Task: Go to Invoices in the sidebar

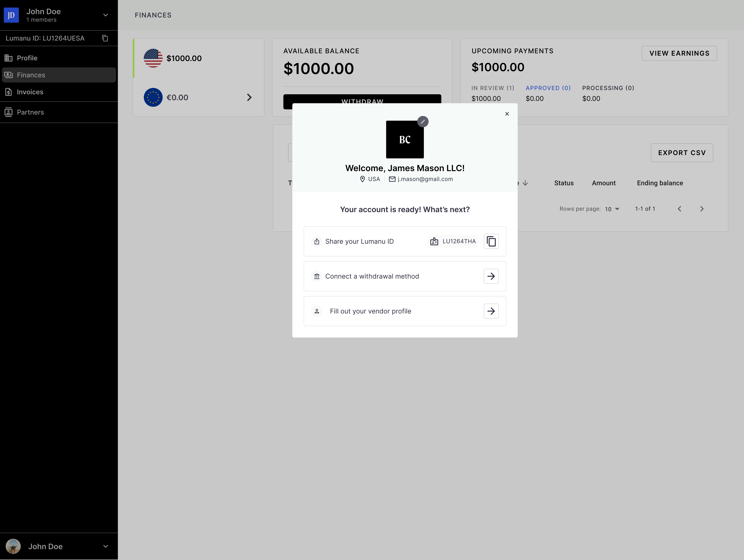Action: 30,92
